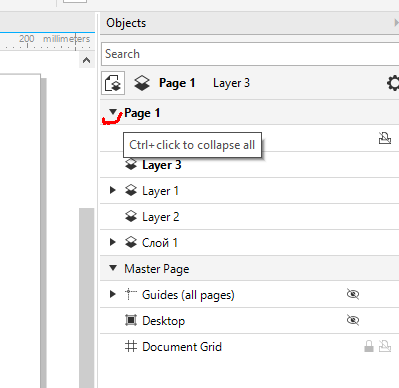This screenshot has height=388, width=399.
Task: Unlock the Document Grid layer
Action: (369, 346)
